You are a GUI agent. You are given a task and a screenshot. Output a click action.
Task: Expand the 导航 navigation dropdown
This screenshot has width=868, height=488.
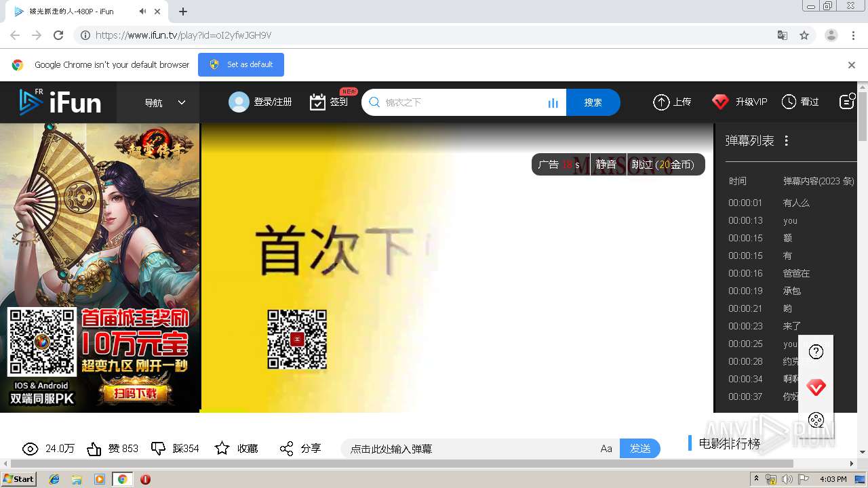165,102
